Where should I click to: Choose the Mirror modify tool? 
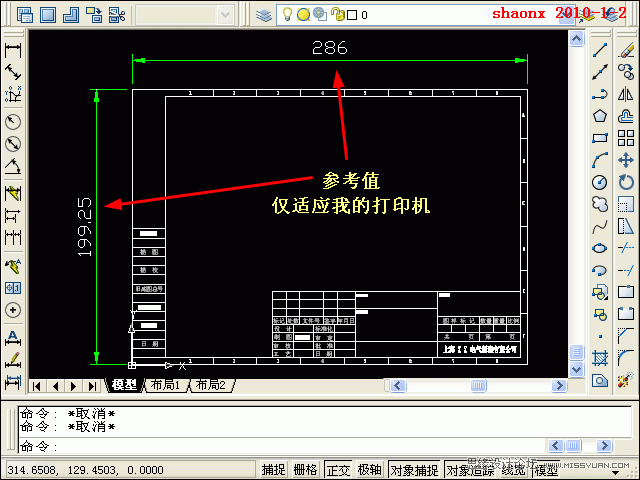[x=626, y=94]
